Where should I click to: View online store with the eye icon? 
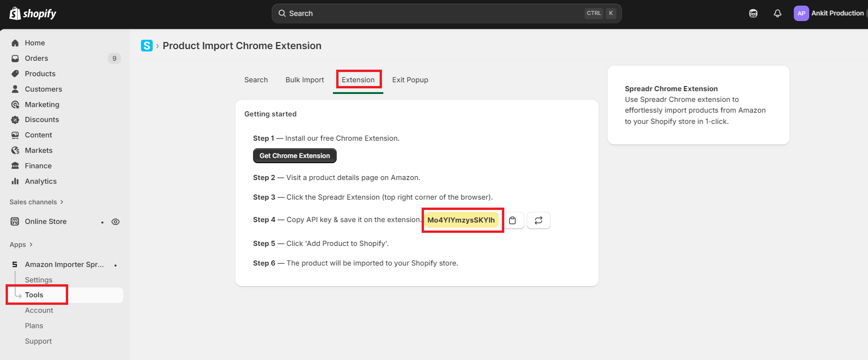(x=115, y=222)
